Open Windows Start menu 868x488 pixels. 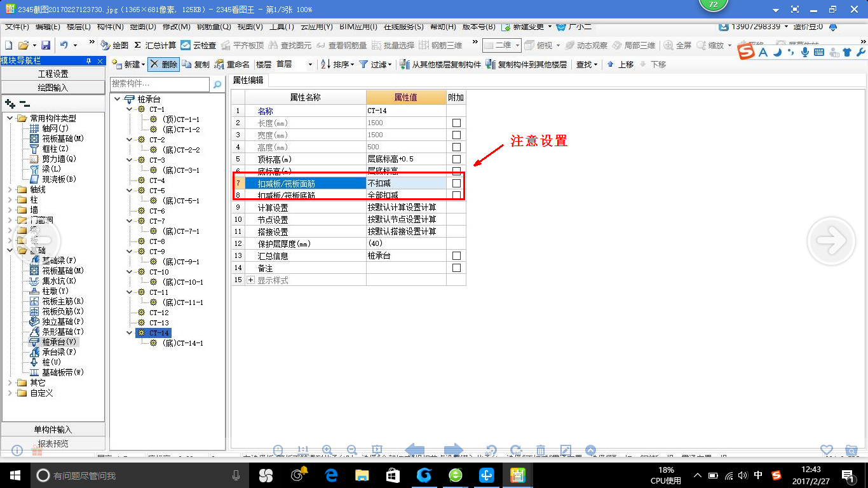[15, 475]
